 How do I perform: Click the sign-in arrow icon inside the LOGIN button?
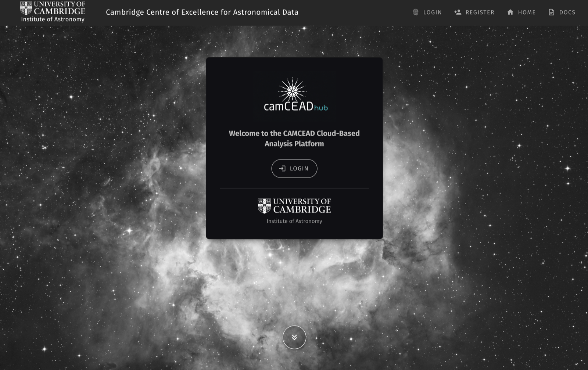click(x=282, y=168)
